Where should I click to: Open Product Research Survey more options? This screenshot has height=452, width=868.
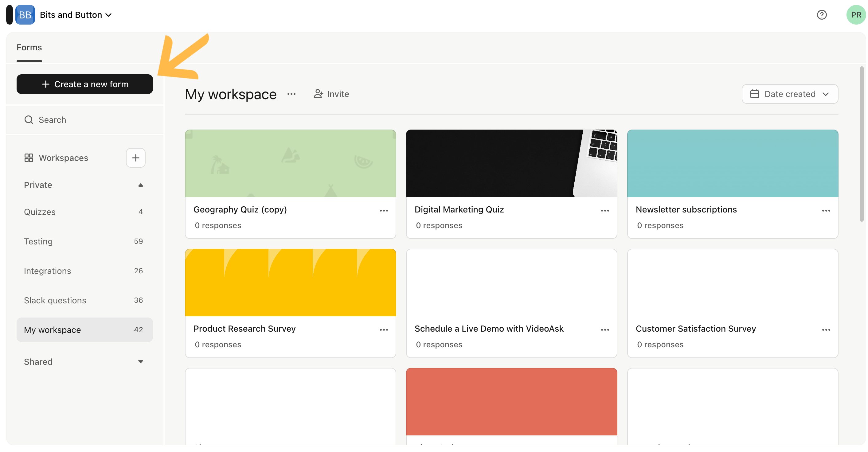[x=384, y=330]
